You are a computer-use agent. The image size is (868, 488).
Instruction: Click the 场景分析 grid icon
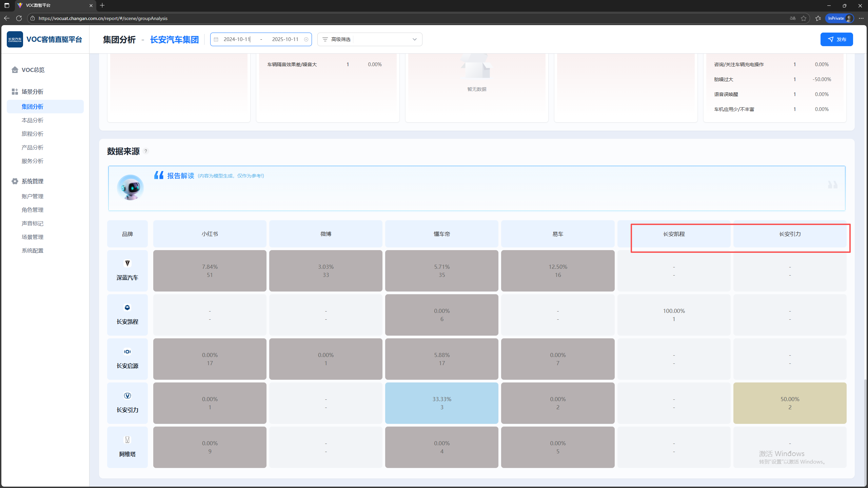tap(15, 92)
